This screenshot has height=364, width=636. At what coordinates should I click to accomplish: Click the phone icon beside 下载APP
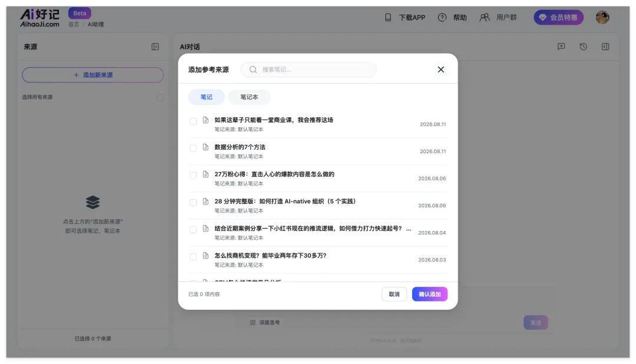(x=387, y=18)
